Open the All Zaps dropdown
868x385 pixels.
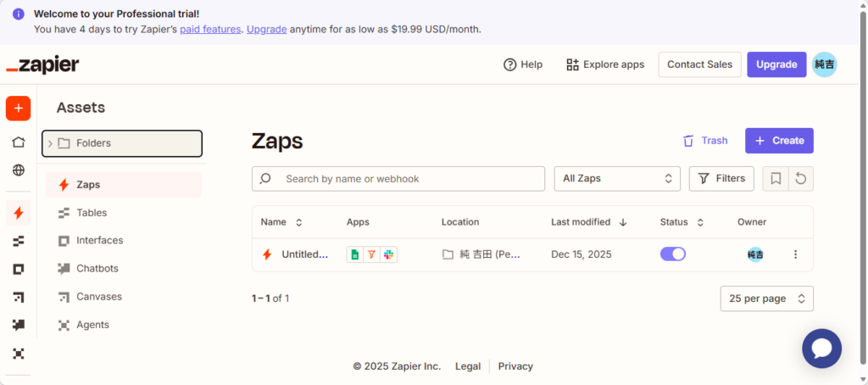pos(616,178)
